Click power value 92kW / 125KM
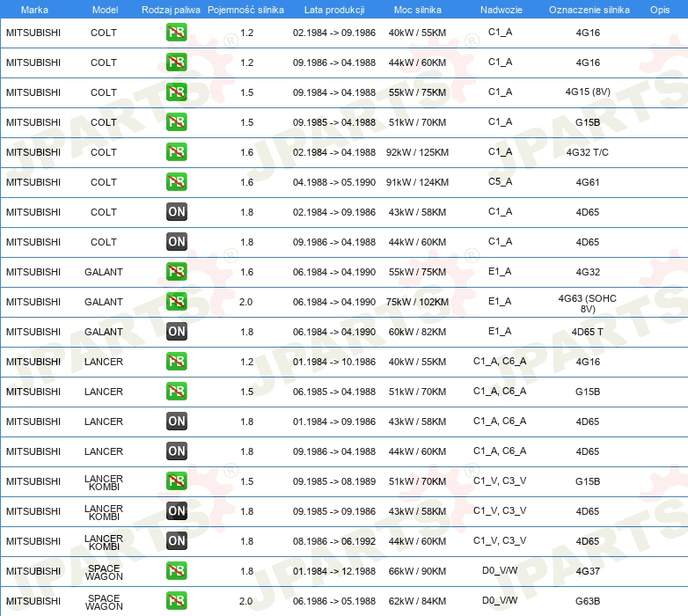 [417, 152]
